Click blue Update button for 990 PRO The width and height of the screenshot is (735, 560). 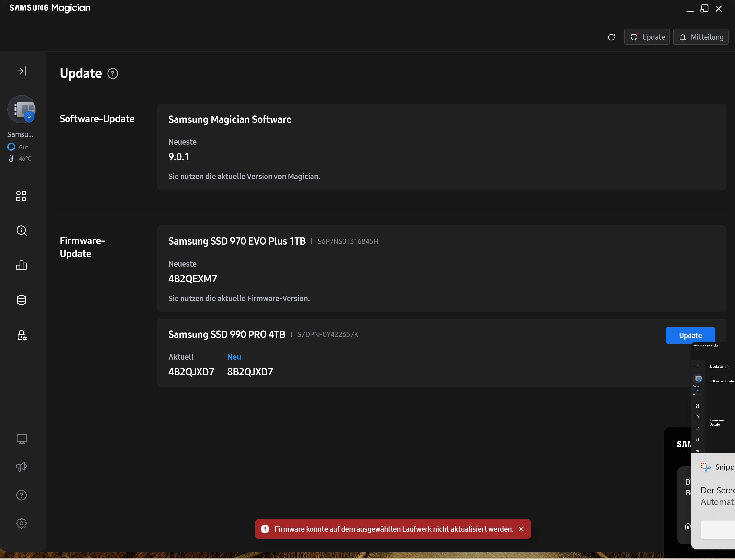(690, 335)
